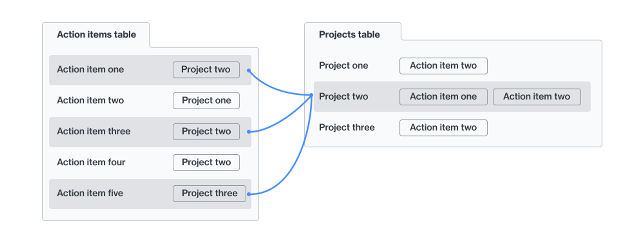Select the Action item three row label
The width and height of the screenshot is (644, 243).
click(x=93, y=131)
